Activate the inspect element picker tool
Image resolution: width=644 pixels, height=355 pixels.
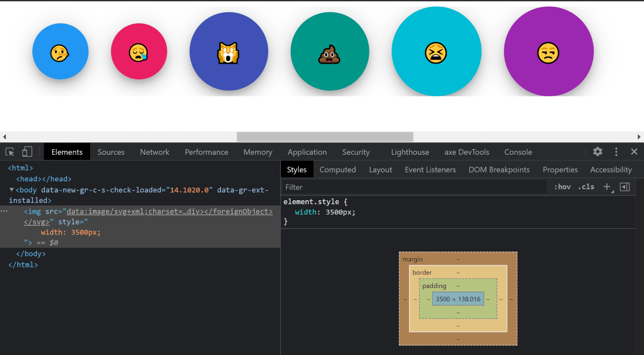tap(9, 152)
